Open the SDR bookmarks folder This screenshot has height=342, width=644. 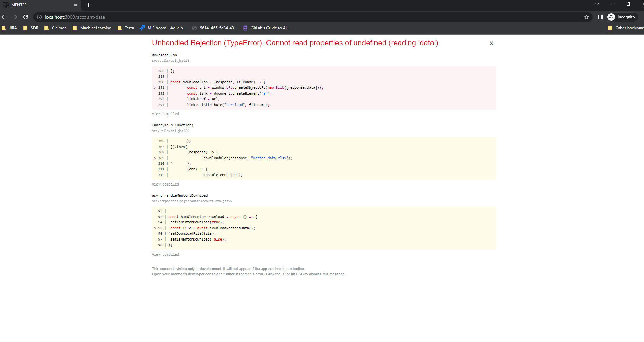pyautogui.click(x=31, y=28)
